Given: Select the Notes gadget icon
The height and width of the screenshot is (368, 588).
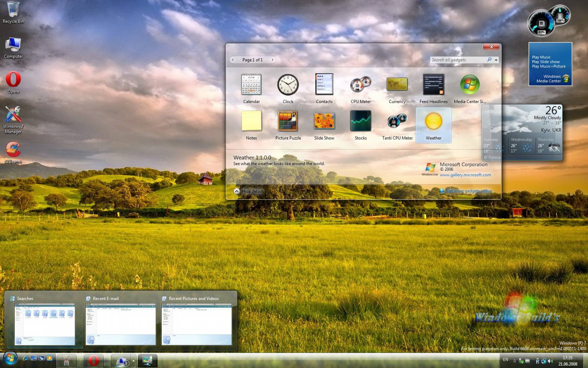Looking at the screenshot, I should pyautogui.click(x=251, y=121).
